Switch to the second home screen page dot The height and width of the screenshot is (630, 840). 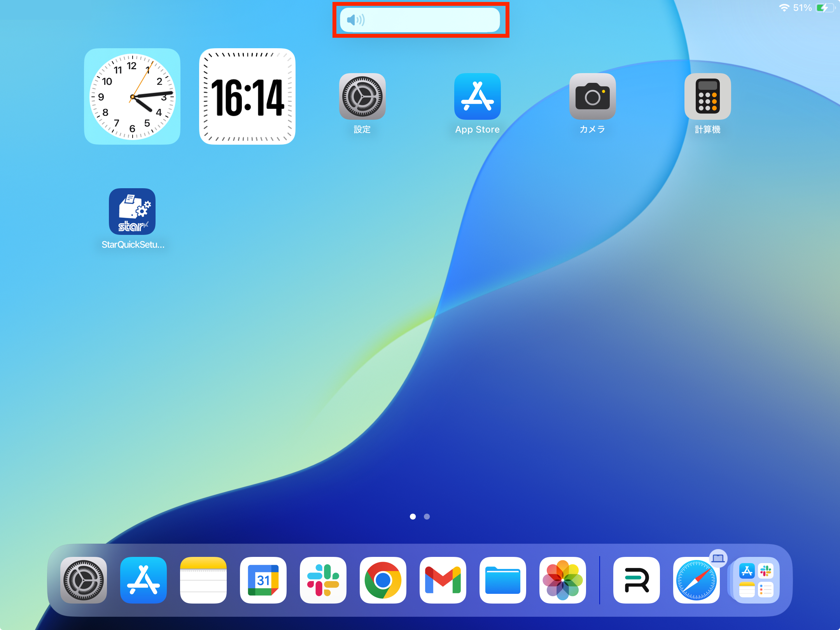click(427, 516)
